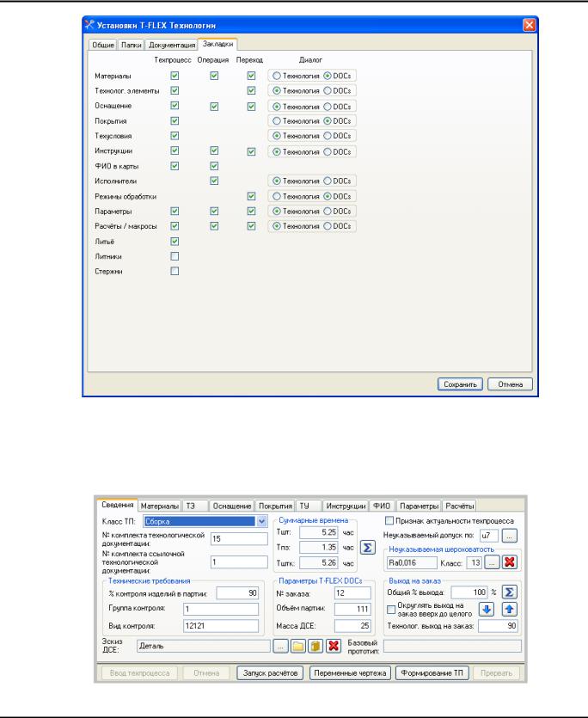The width and height of the screenshot is (588, 718).
Task: Select the Сведения tab
Action: click(117, 505)
